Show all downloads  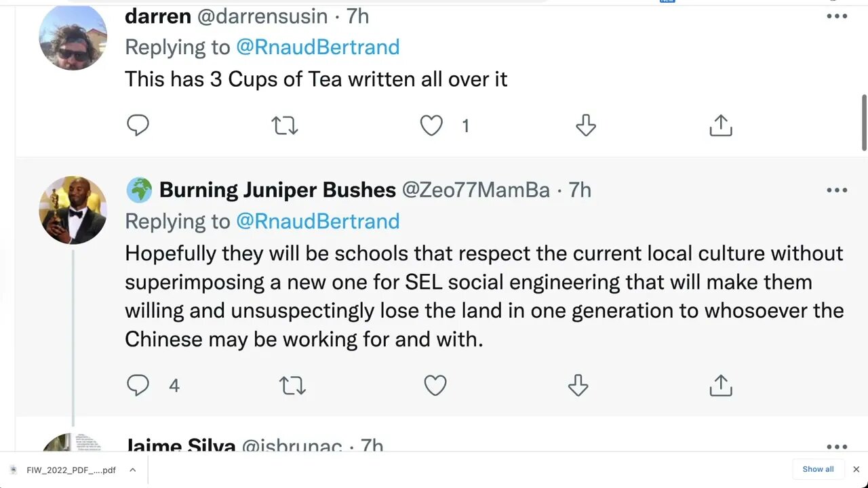[x=818, y=469]
